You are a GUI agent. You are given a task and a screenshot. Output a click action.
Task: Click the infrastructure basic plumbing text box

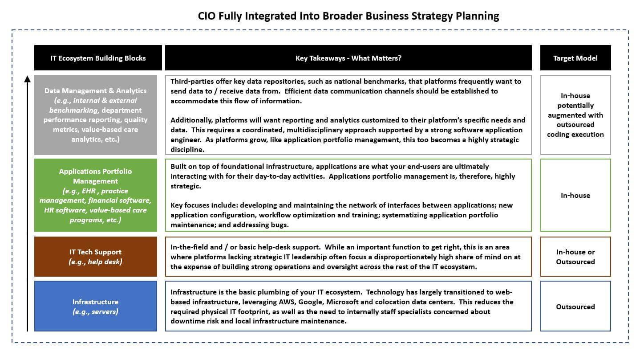coord(348,306)
